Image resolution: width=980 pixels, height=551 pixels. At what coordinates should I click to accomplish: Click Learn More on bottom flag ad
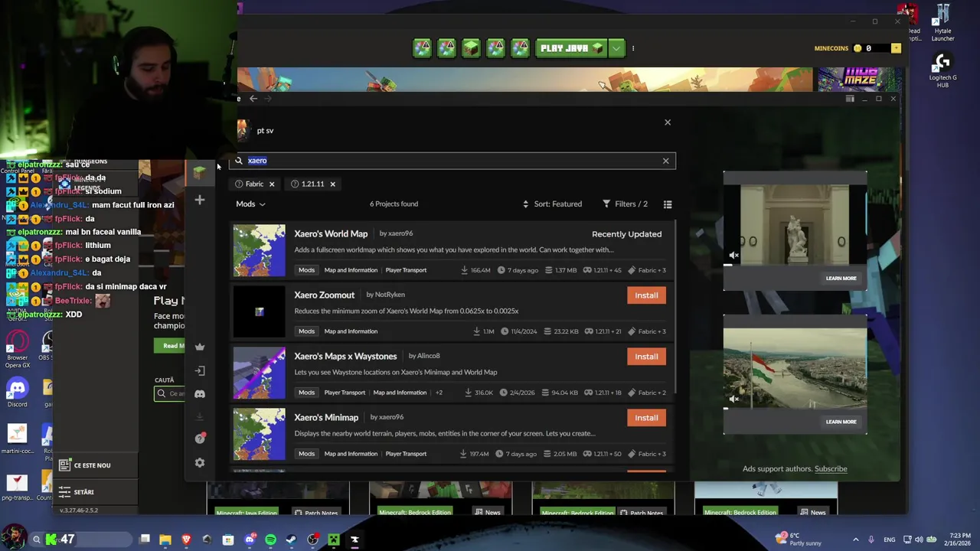pos(841,422)
